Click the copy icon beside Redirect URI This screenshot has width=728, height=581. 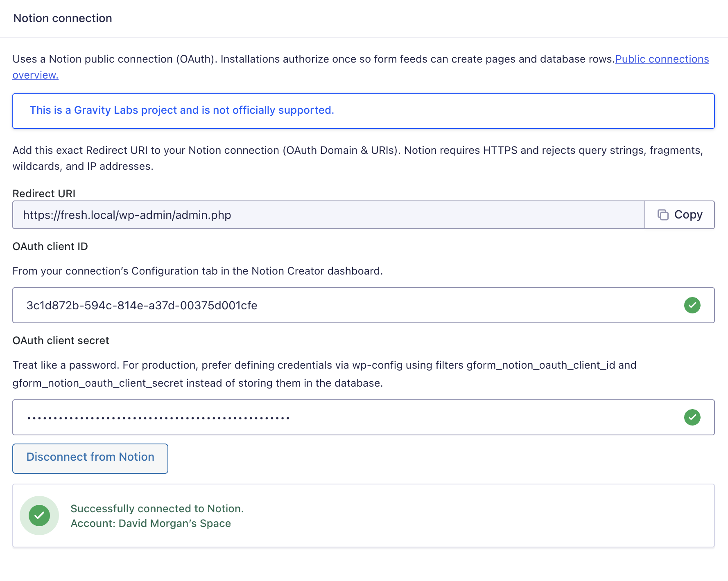[663, 215]
